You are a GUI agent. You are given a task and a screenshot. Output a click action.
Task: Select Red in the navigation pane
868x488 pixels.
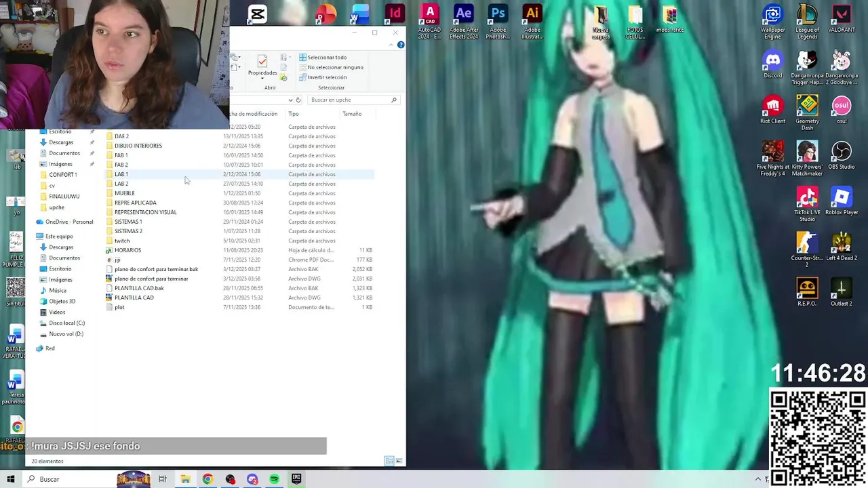(45, 348)
